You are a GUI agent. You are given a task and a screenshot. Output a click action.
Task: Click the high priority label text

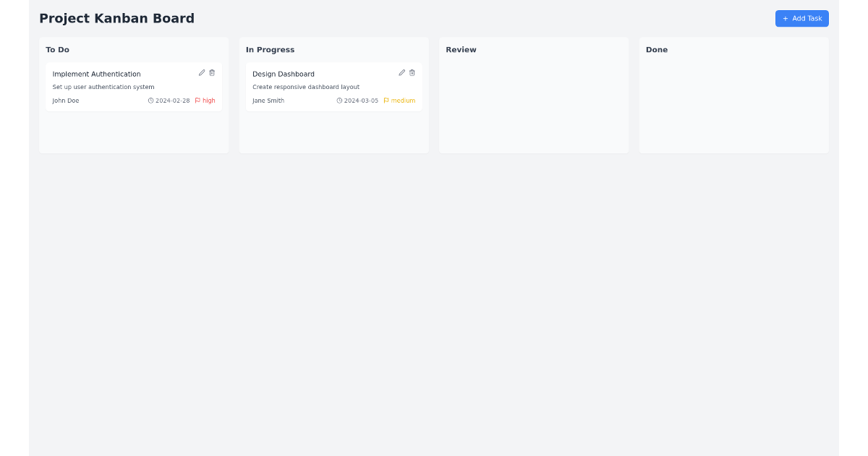210,101
